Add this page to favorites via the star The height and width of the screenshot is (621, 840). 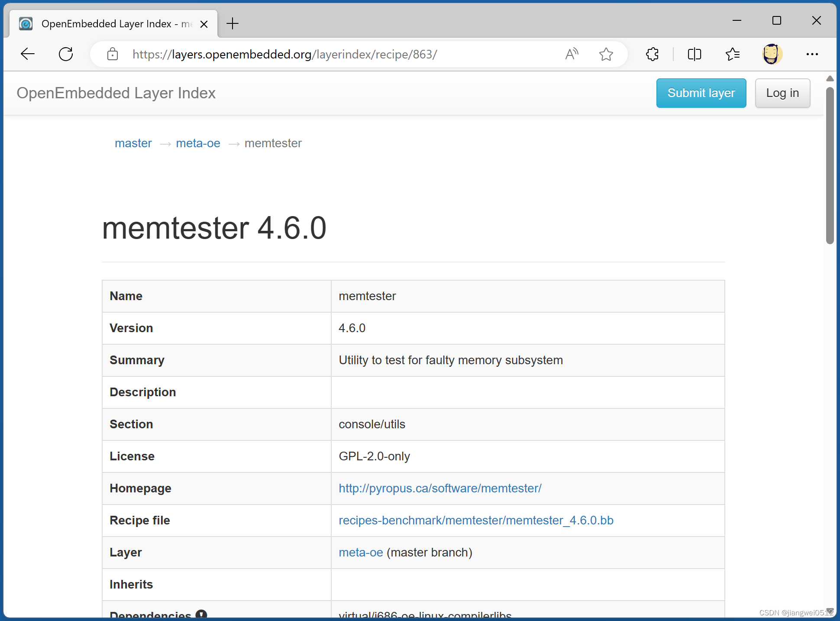pyautogui.click(x=606, y=54)
